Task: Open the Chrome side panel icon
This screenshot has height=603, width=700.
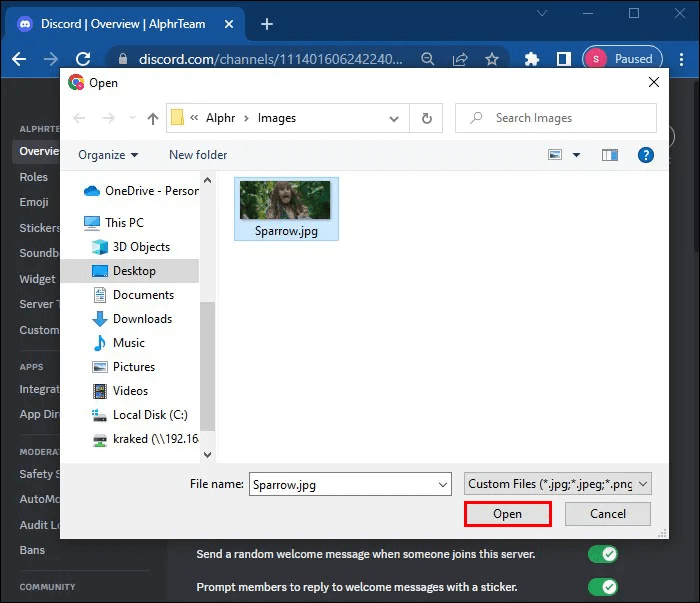Action: [x=563, y=59]
